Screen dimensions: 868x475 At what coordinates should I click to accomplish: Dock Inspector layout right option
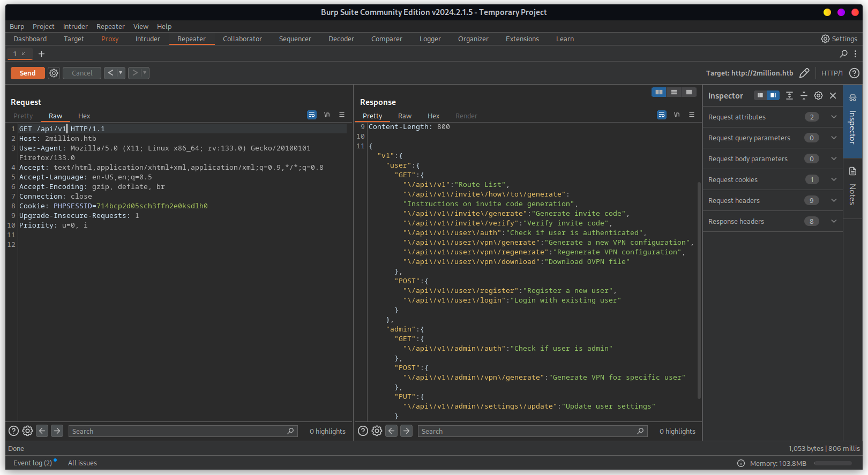773,95
